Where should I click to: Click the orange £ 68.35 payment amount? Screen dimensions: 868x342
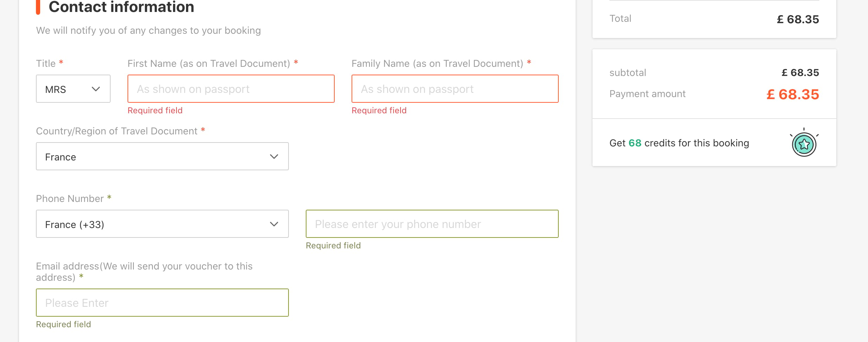(x=793, y=94)
